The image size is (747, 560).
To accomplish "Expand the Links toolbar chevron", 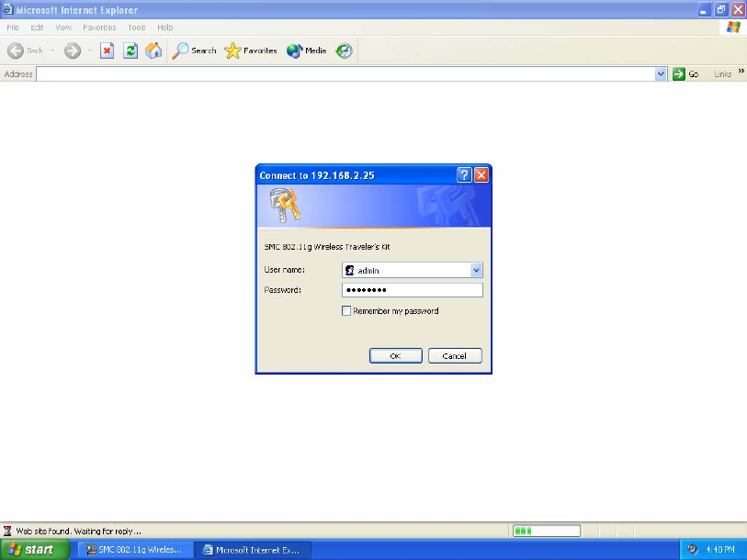I will [741, 71].
